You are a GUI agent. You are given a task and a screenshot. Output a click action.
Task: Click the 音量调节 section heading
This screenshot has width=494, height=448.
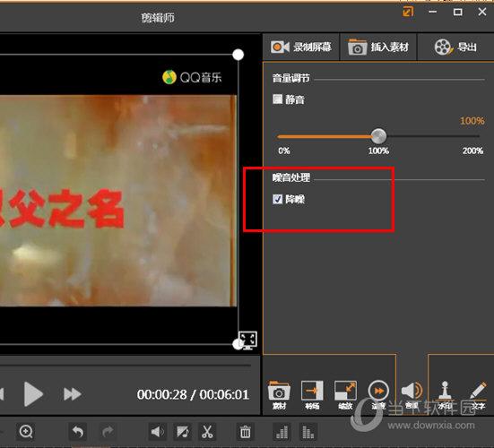point(290,78)
